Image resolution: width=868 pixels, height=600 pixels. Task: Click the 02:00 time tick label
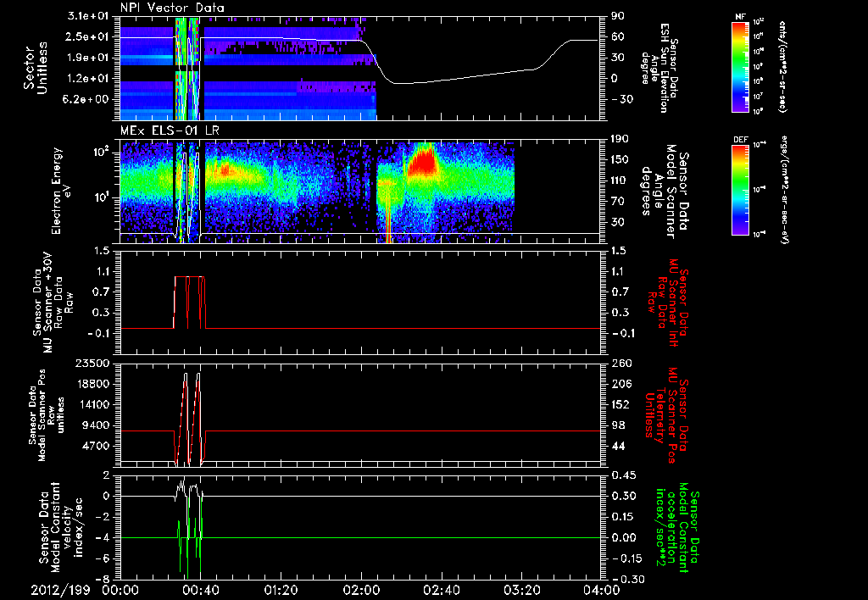pos(361,590)
